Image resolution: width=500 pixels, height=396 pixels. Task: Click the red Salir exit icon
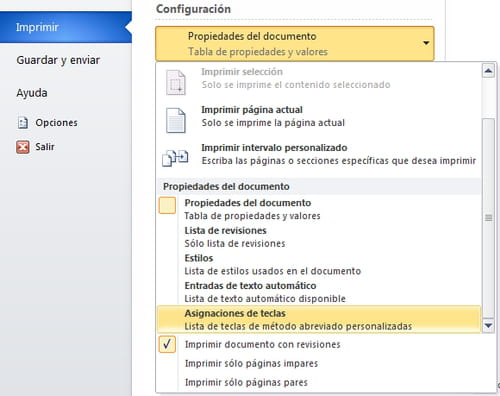coord(23,147)
